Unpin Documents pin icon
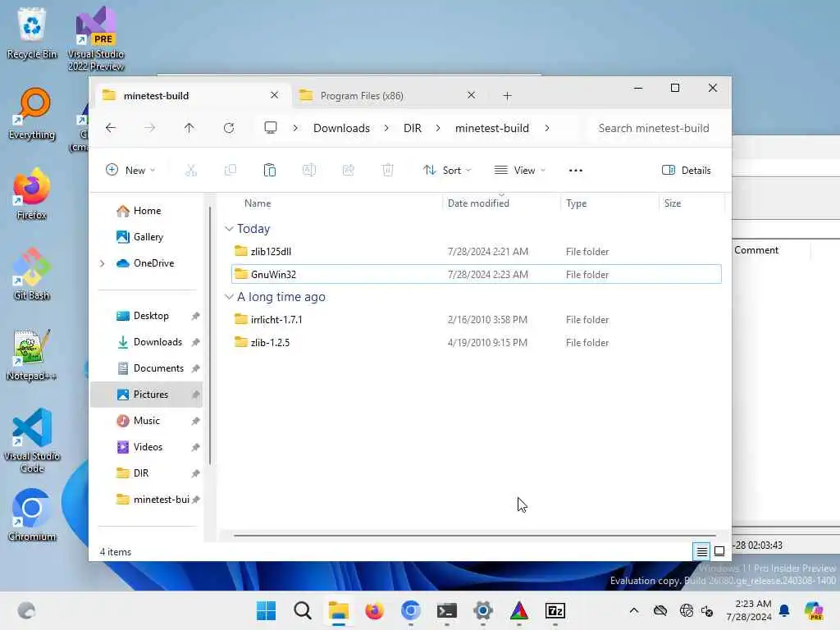The width and height of the screenshot is (840, 630). 195,368
